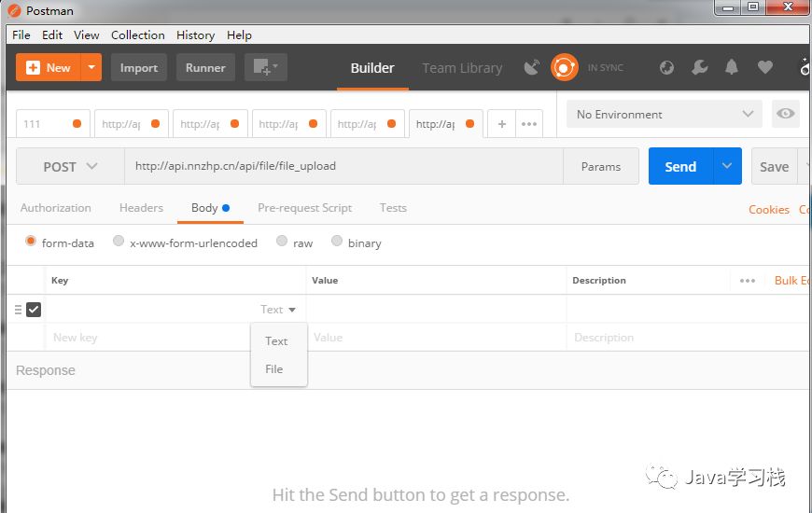This screenshot has width=812, height=513.
Task: Select the form-data radio button
Action: click(31, 242)
